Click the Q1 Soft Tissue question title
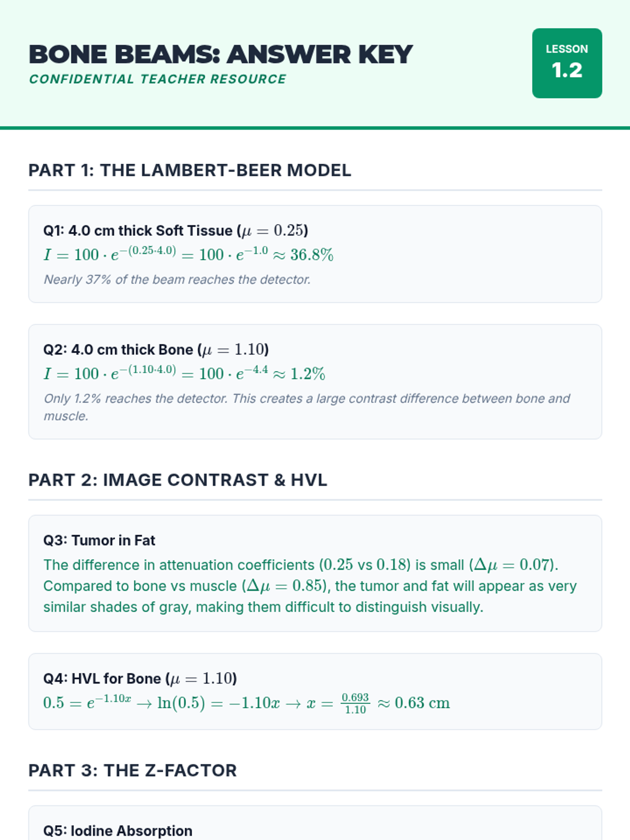The image size is (630, 840). [x=175, y=230]
